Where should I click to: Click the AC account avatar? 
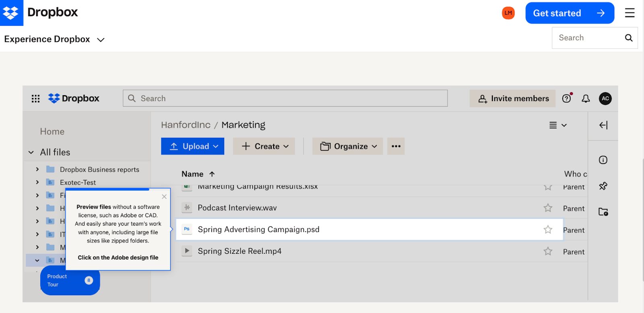tap(605, 99)
